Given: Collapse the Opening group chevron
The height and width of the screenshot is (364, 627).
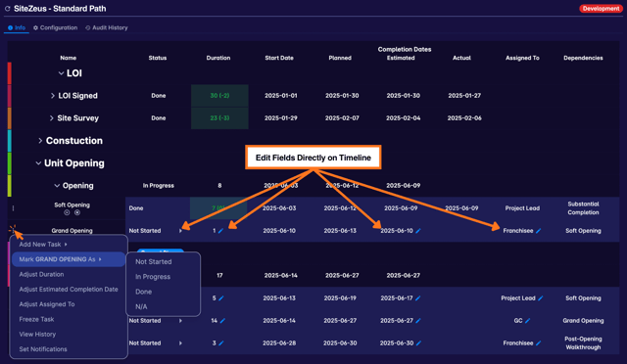Looking at the screenshot, I should click(57, 185).
